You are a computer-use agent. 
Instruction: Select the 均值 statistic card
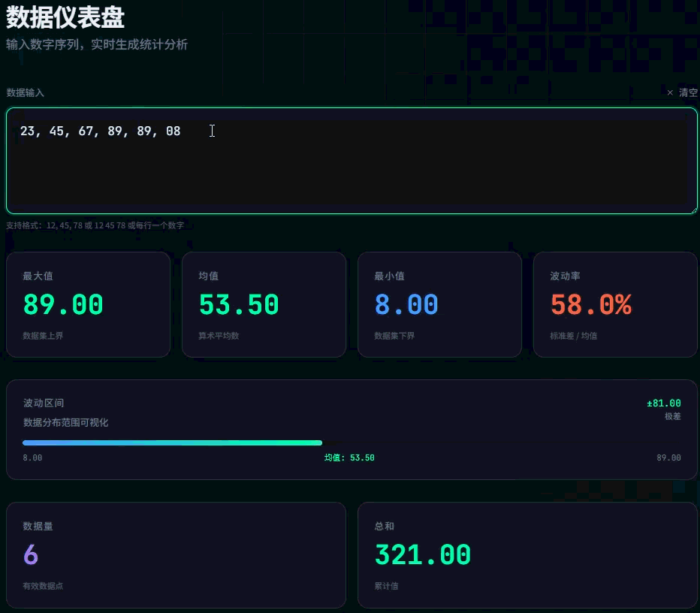(264, 304)
